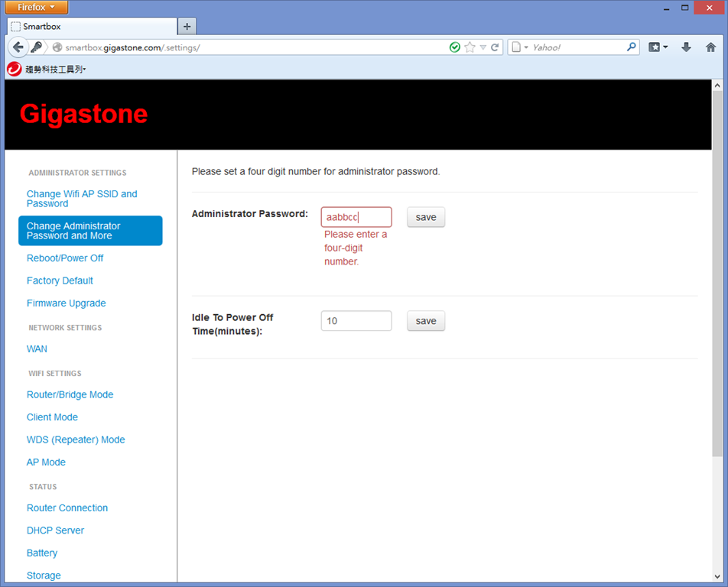
Task: Open the Firefox application menu button
Action: coord(36,7)
